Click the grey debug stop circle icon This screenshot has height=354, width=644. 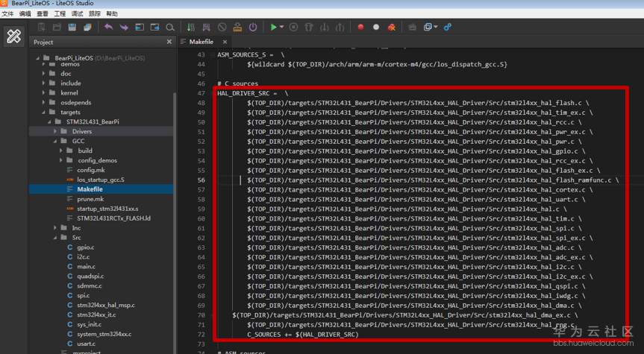[x=293, y=28]
